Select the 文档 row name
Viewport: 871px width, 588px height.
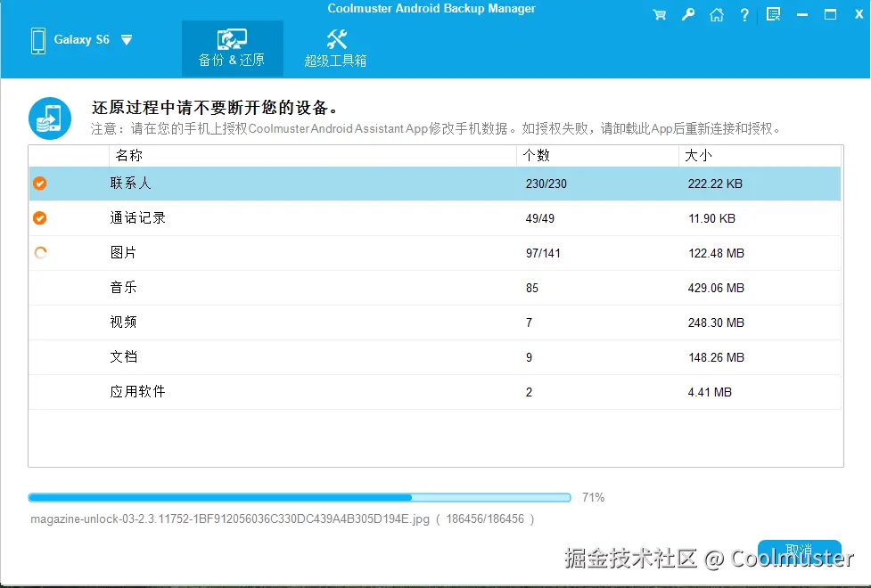(x=123, y=357)
